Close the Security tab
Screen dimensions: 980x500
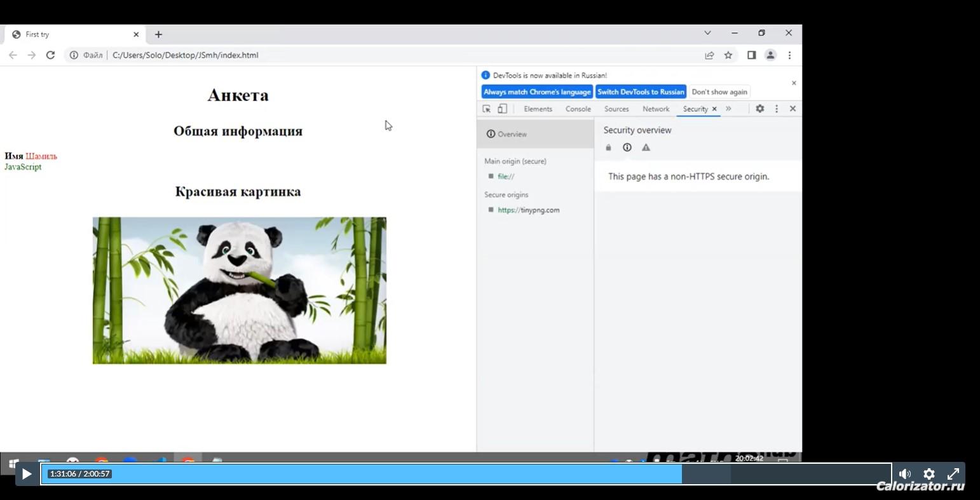(x=714, y=109)
